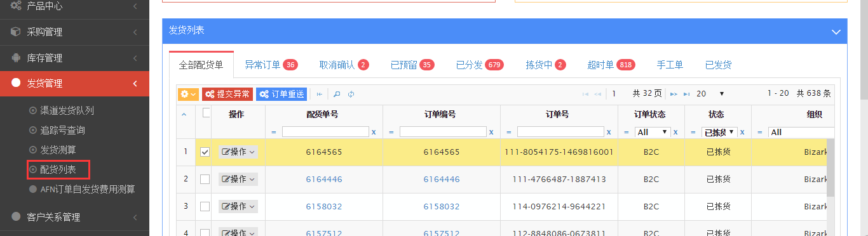Open 配货单号 link 6164446

pos(324,180)
